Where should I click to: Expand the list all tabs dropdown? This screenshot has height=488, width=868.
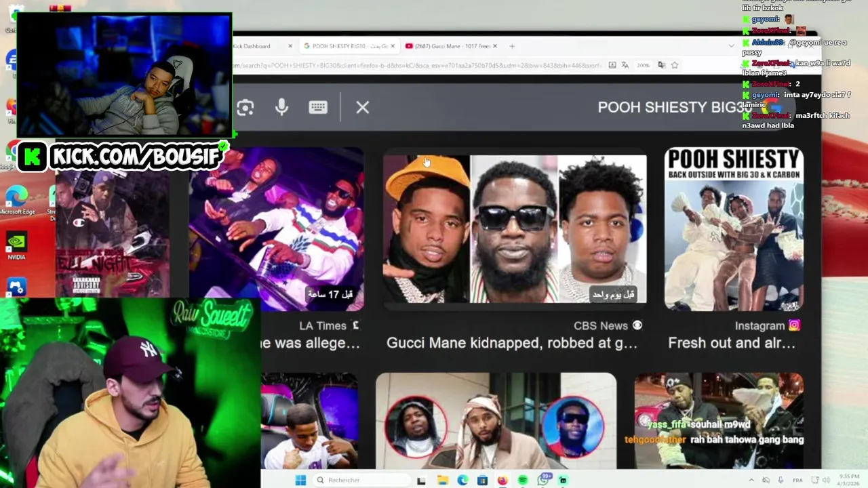tap(731, 46)
